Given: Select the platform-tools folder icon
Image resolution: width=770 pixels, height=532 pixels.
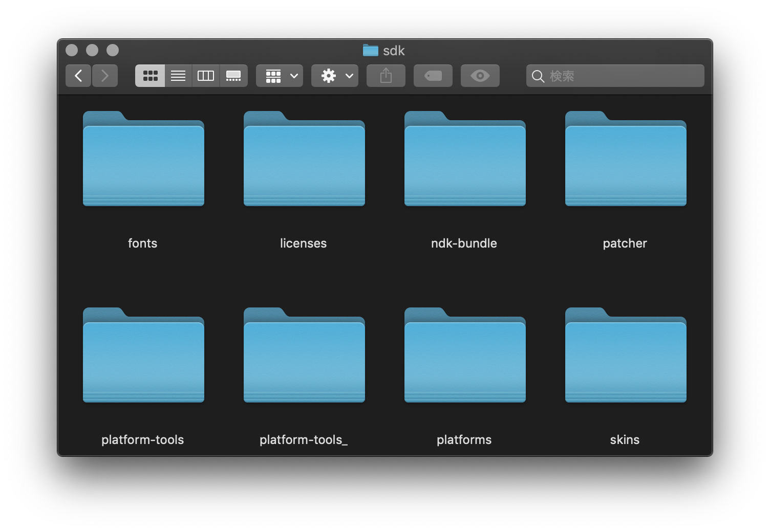Looking at the screenshot, I should coord(143,356).
